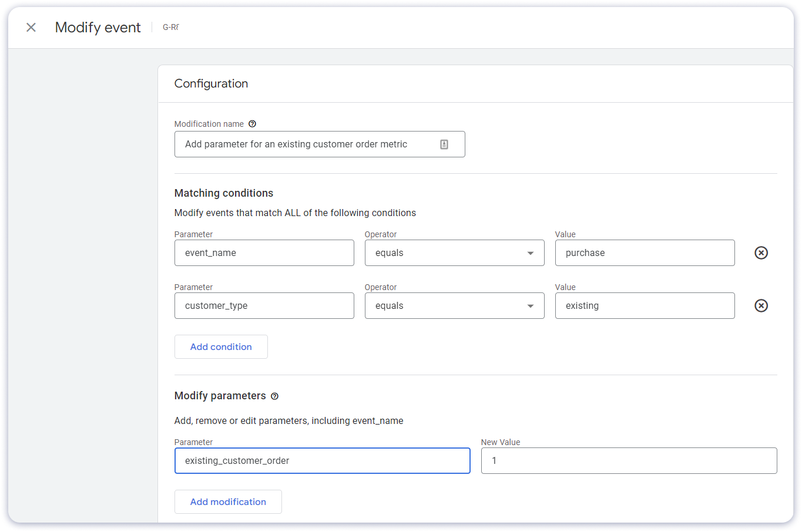Click Add condition
This screenshot has width=802, height=532.
pyautogui.click(x=221, y=346)
